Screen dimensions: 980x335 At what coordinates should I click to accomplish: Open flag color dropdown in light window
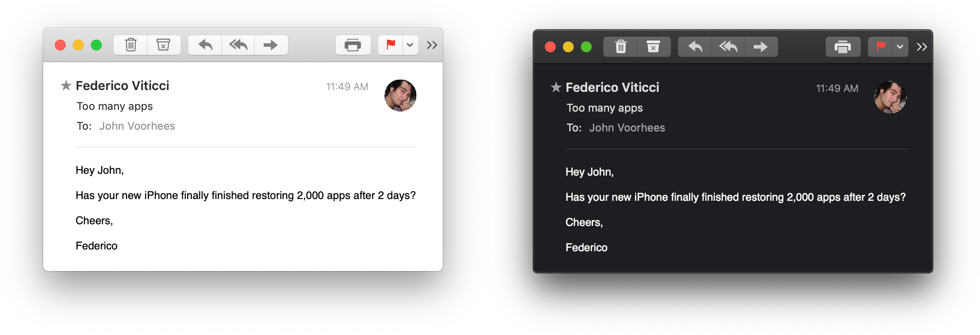(410, 45)
